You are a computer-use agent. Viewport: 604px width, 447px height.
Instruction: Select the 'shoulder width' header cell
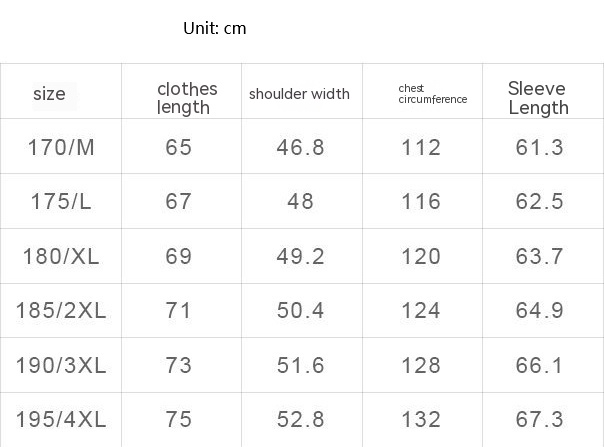(299, 94)
